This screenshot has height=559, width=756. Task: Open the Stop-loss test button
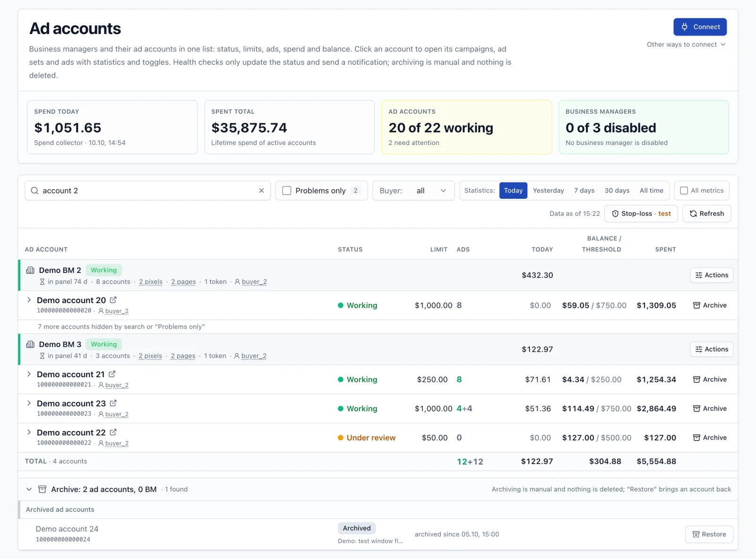click(x=641, y=214)
